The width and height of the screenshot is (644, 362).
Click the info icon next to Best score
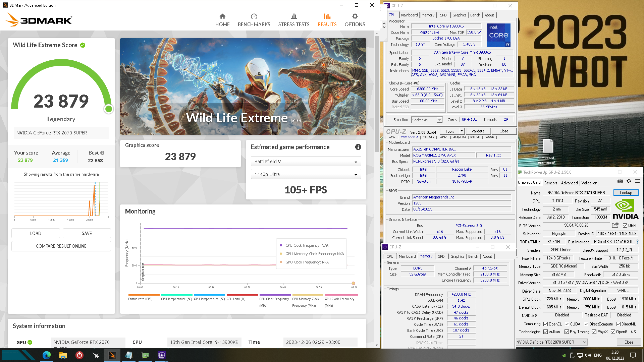pos(102,153)
